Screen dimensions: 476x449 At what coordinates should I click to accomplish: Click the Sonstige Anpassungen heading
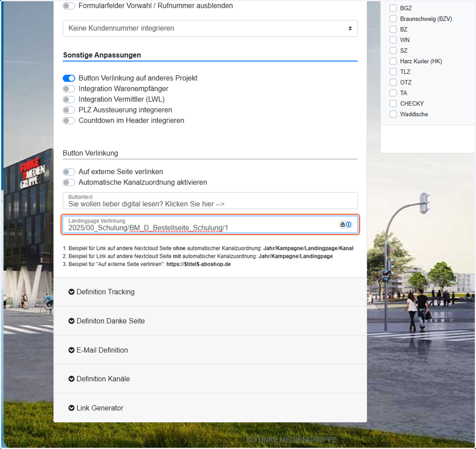102,55
